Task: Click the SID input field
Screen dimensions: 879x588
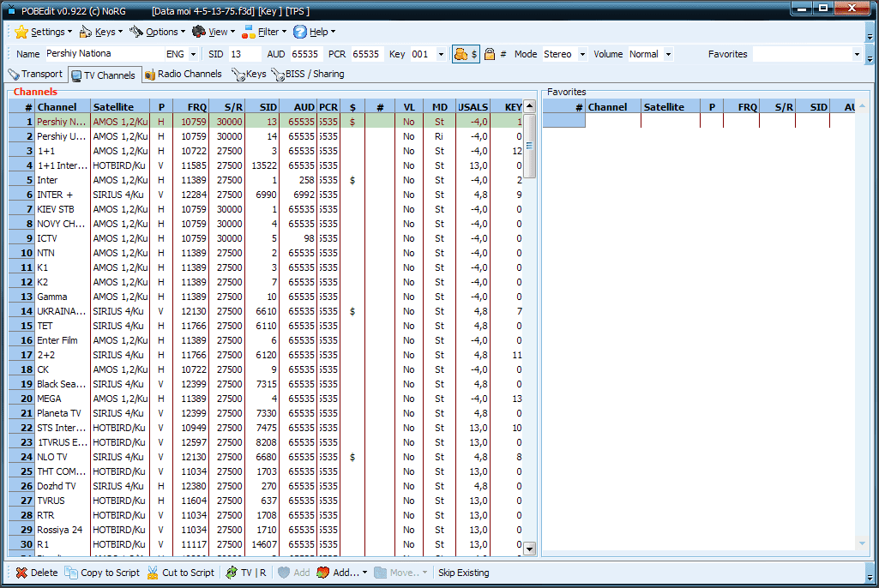Action: click(244, 54)
